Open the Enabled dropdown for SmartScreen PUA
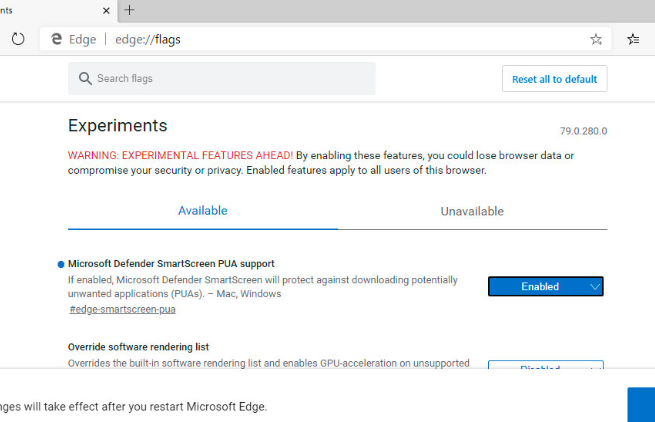This screenshot has width=655, height=422. point(546,286)
